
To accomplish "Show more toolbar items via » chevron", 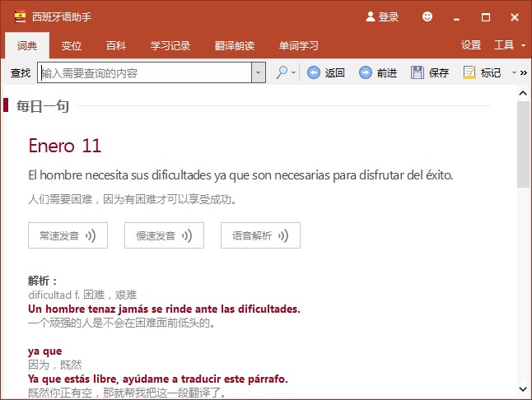I will (524, 72).
